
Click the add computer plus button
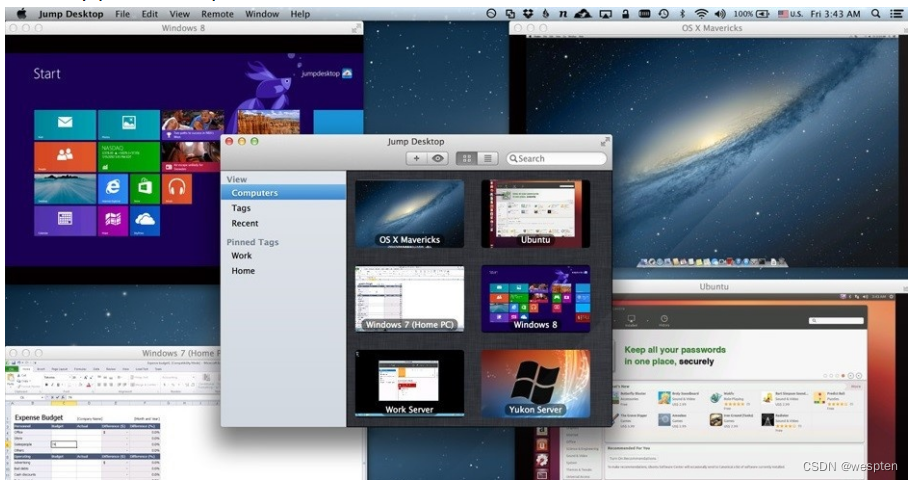417,158
